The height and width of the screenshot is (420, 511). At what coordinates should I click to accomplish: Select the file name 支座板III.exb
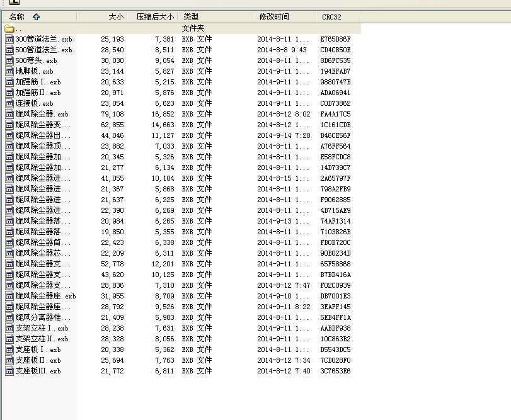[38, 371]
